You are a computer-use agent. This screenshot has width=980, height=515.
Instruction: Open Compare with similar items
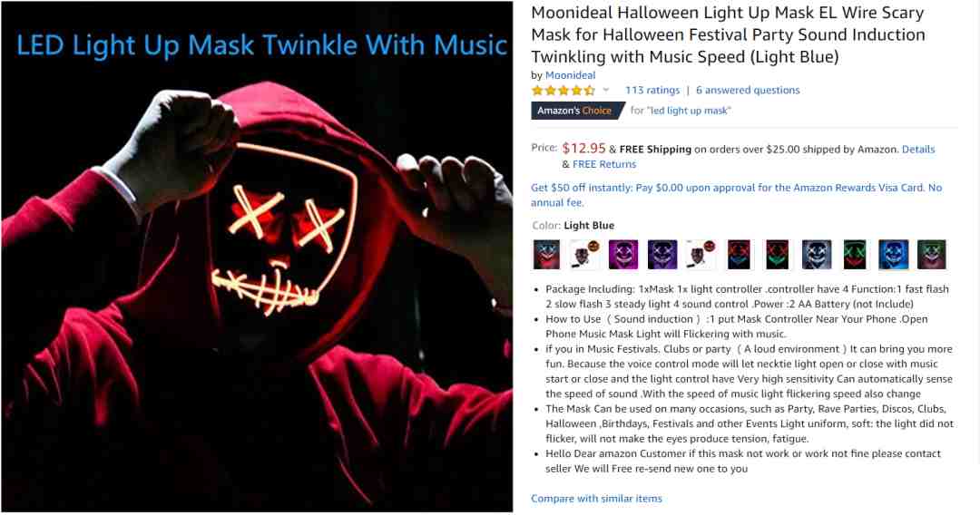click(596, 498)
